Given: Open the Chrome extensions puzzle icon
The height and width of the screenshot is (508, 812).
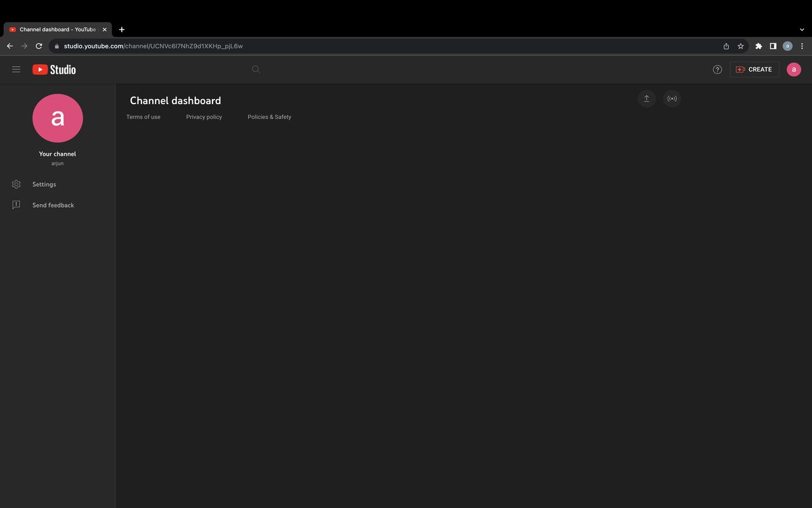Looking at the screenshot, I should 758,46.
